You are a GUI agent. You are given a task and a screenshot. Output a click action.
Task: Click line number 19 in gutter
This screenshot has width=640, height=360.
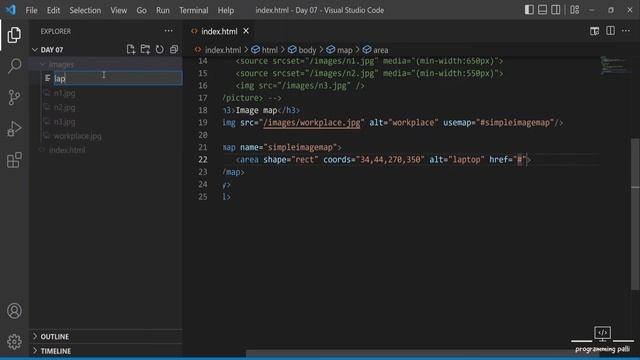click(x=203, y=122)
